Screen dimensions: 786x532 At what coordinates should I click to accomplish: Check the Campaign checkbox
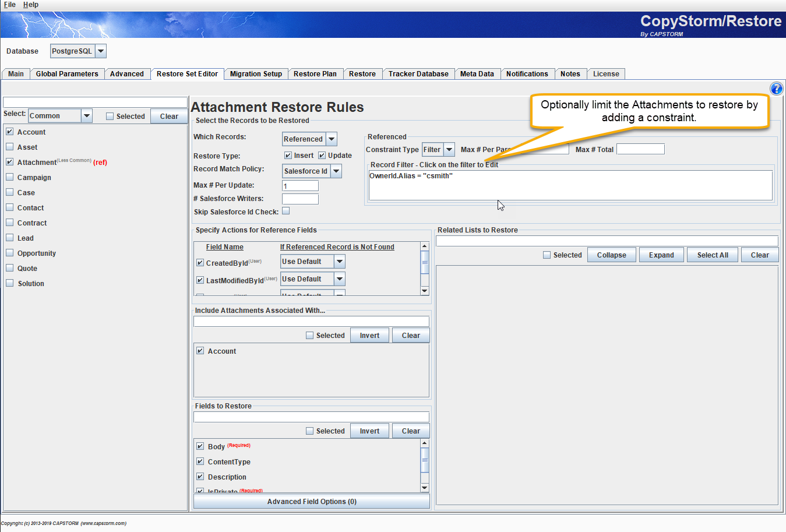point(9,177)
